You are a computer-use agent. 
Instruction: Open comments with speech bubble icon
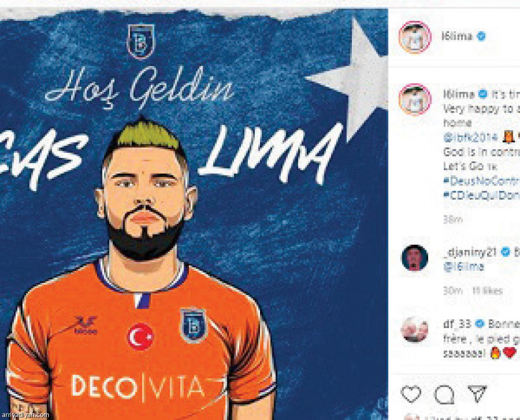pyautogui.click(x=444, y=395)
